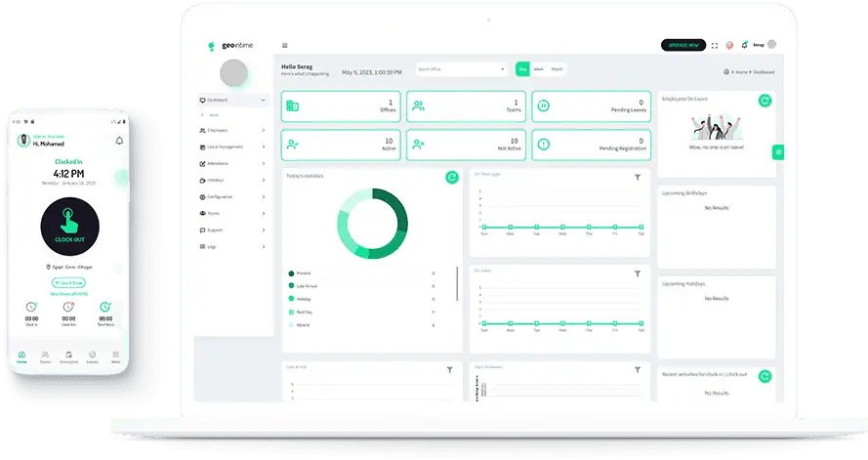Click the Home breadcrumb link

(x=742, y=72)
